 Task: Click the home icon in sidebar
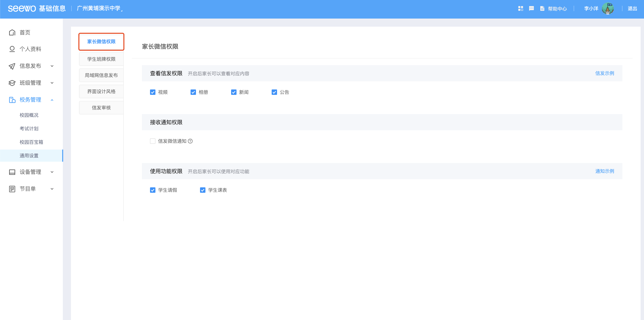point(12,32)
